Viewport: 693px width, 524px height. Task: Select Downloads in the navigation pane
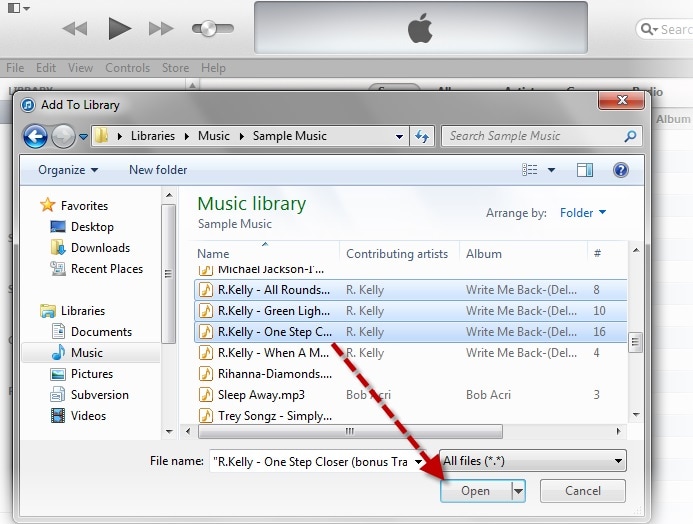point(100,248)
